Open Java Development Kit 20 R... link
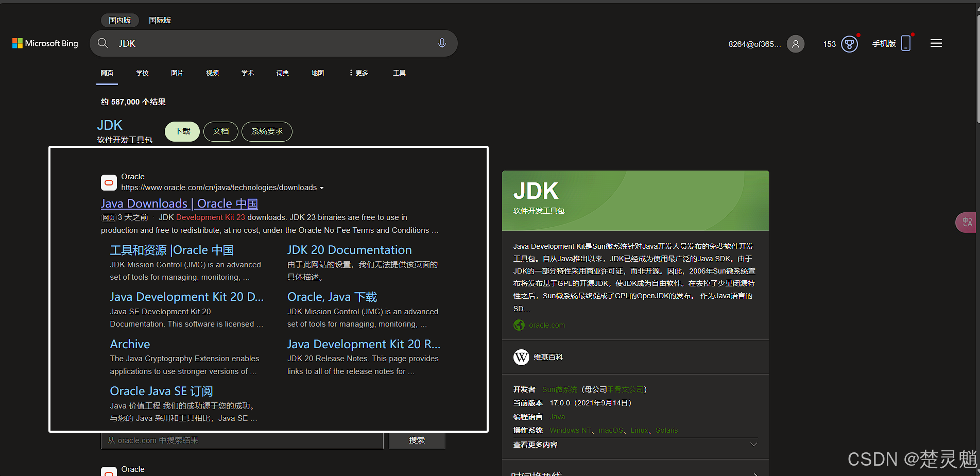 click(x=364, y=344)
